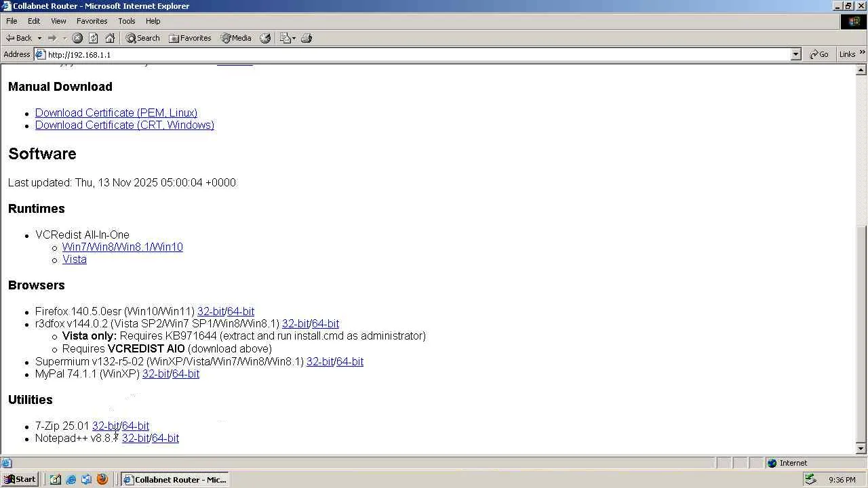Click the 9:36 PM clock
Viewport: 868px width, 488px height.
[x=842, y=479]
